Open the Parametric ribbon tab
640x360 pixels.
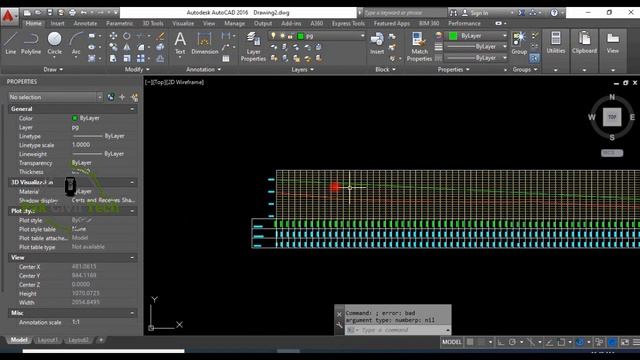pyautogui.click(x=120, y=23)
